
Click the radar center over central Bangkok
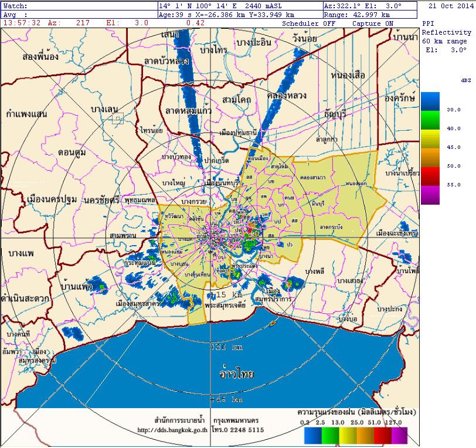coord(212,236)
